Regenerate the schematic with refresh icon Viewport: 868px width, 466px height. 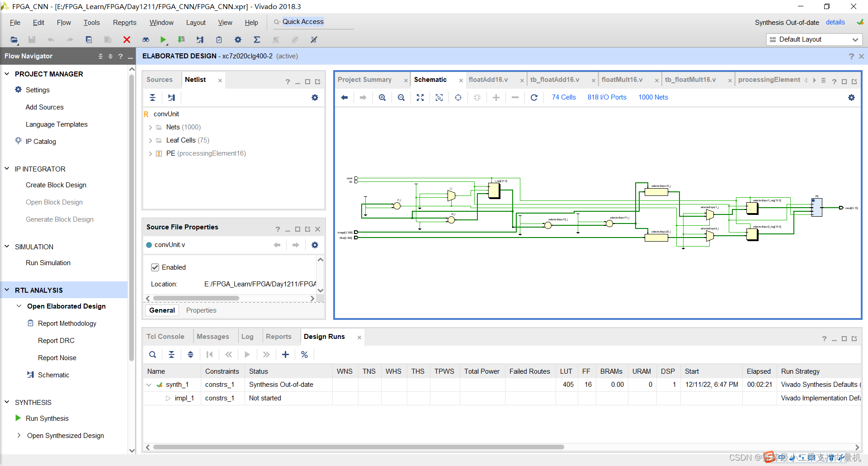(x=534, y=97)
